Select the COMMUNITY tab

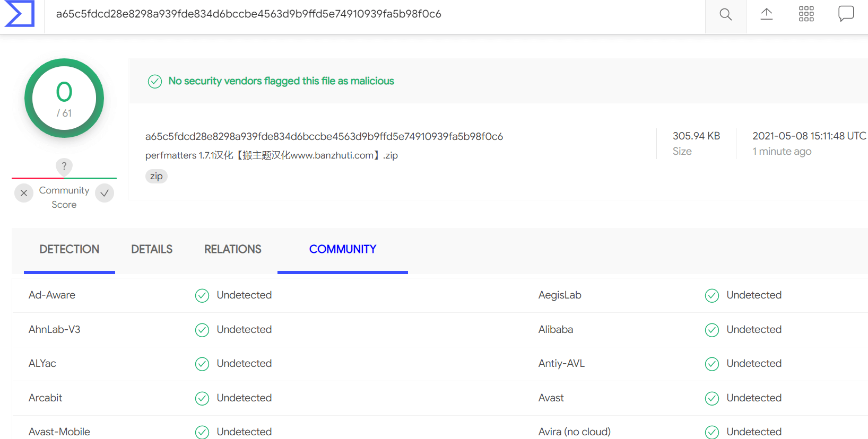point(343,249)
